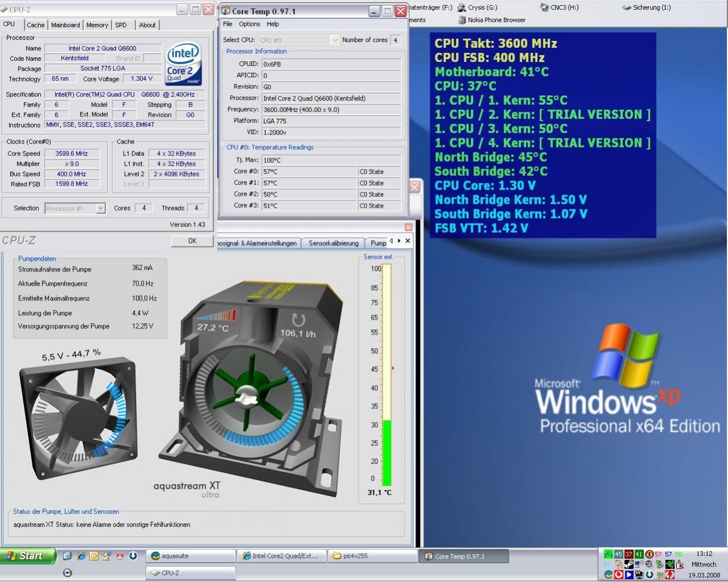Click the Number of cores field in Core Temp
728x582 pixels.
(x=395, y=40)
